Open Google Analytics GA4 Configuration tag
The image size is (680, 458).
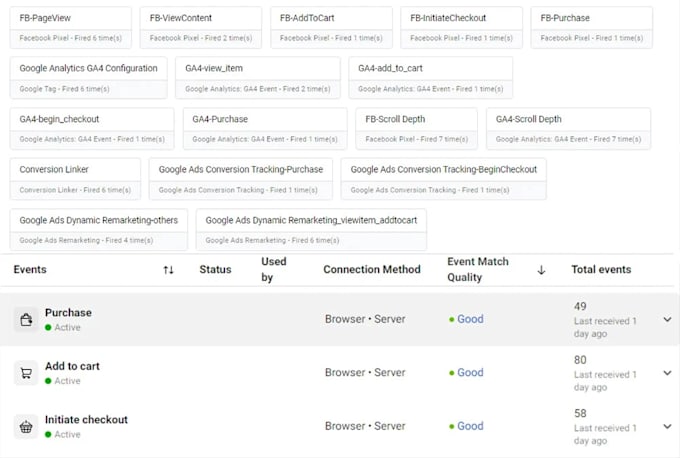(x=88, y=78)
